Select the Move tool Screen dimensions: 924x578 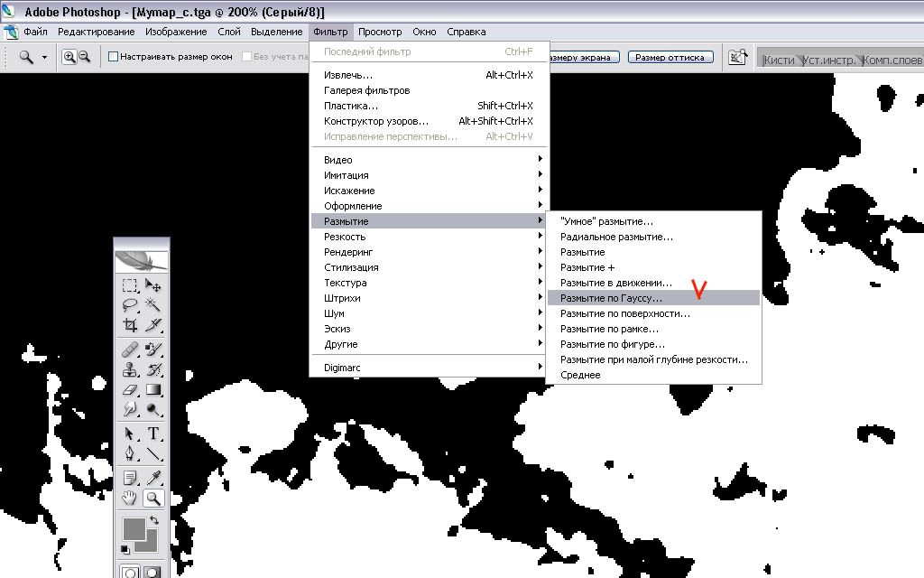point(153,286)
